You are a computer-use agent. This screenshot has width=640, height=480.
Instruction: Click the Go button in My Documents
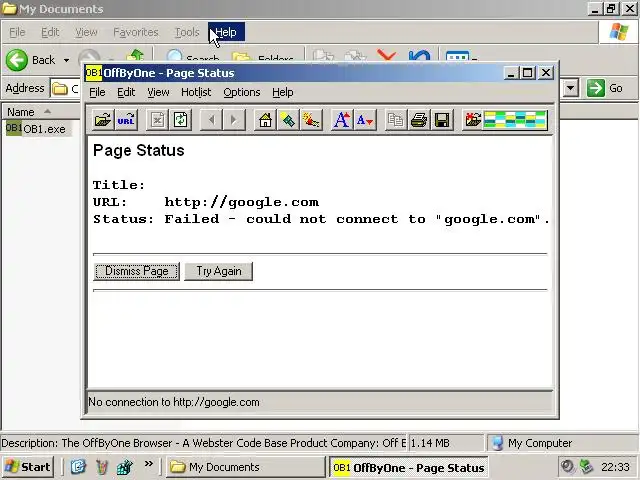605,88
